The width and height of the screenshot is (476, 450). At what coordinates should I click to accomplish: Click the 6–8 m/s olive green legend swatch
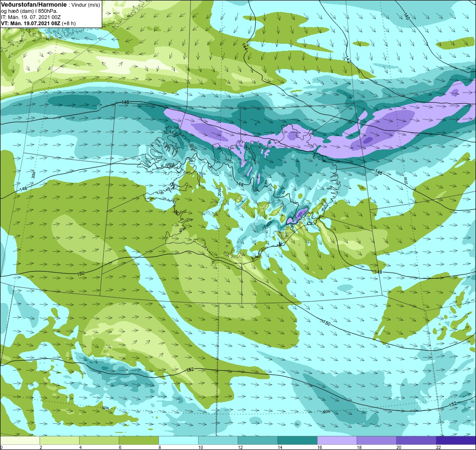tap(139, 440)
